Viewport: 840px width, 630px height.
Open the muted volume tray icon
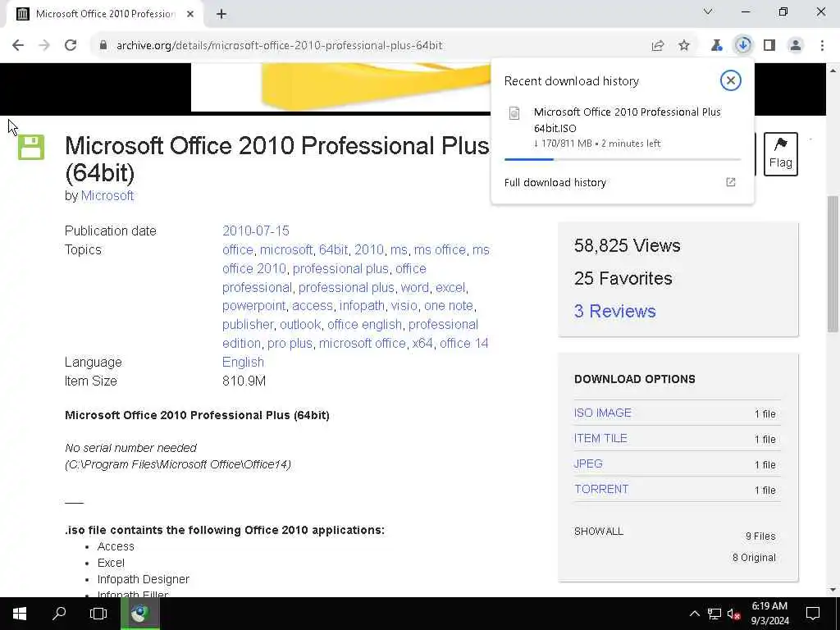coord(733,614)
